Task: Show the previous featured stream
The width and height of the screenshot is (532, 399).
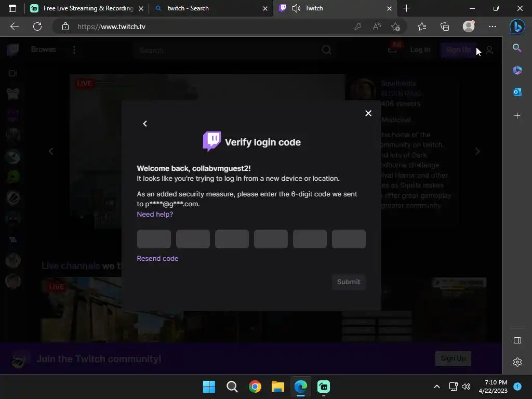Action: pyautogui.click(x=51, y=151)
